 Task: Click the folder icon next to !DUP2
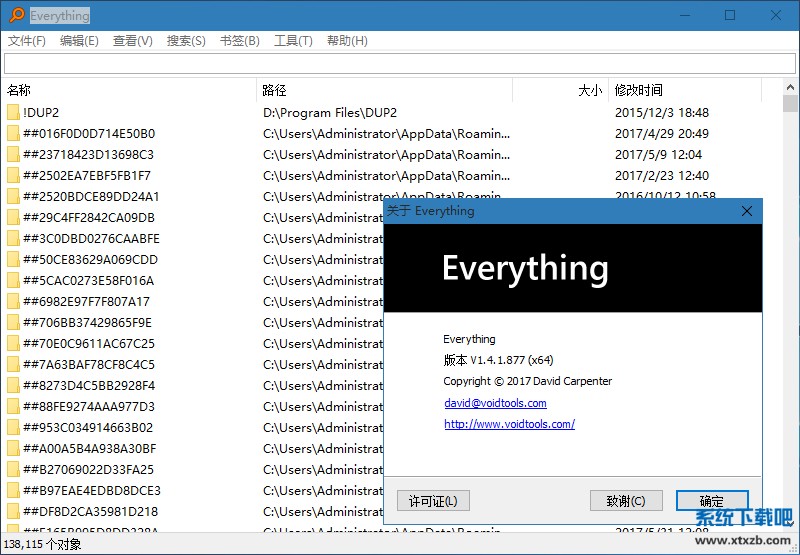pyautogui.click(x=13, y=113)
